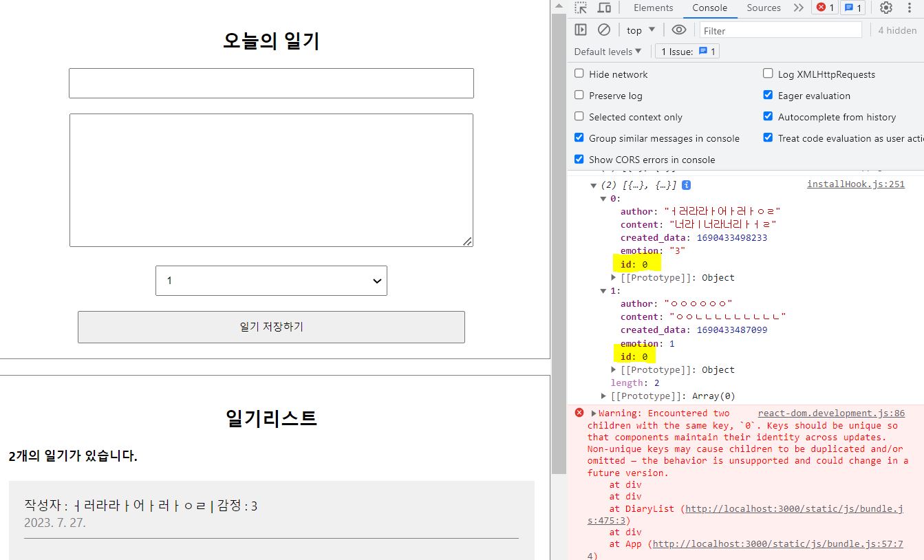Click the emotion: "3" property
The image size is (924, 560).
(x=653, y=250)
